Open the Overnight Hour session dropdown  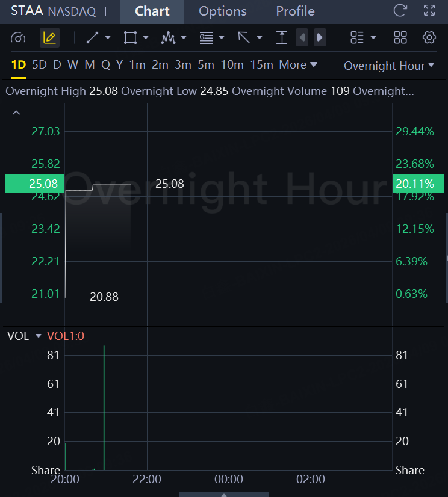click(x=388, y=66)
